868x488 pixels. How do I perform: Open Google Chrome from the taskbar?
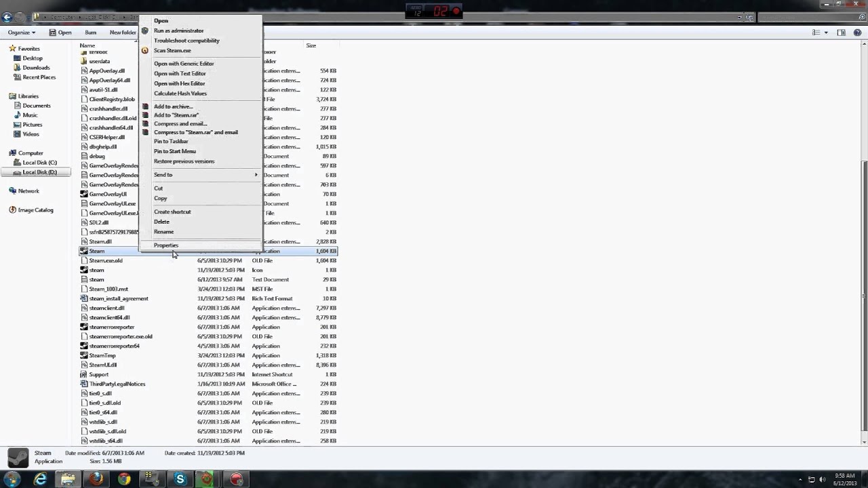pos(123,479)
